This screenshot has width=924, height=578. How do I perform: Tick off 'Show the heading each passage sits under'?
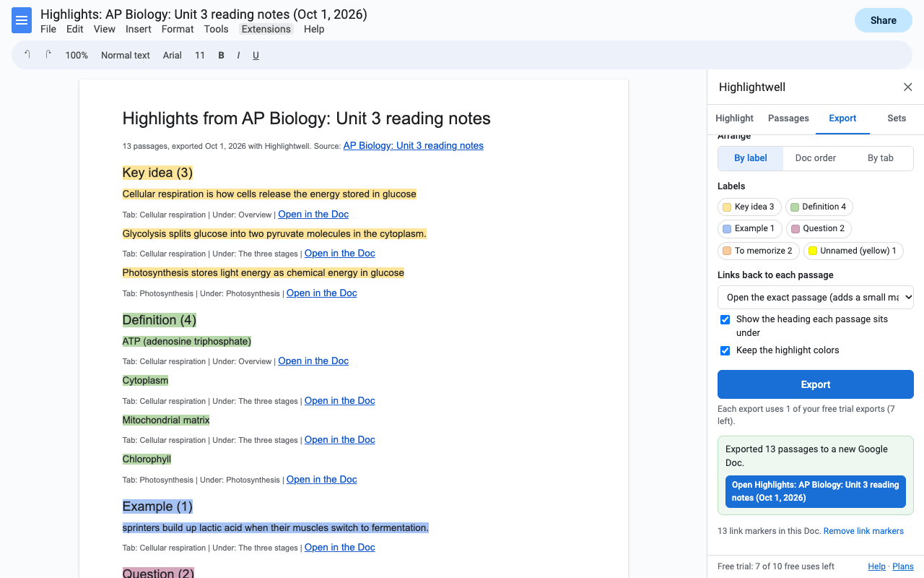[x=725, y=319]
